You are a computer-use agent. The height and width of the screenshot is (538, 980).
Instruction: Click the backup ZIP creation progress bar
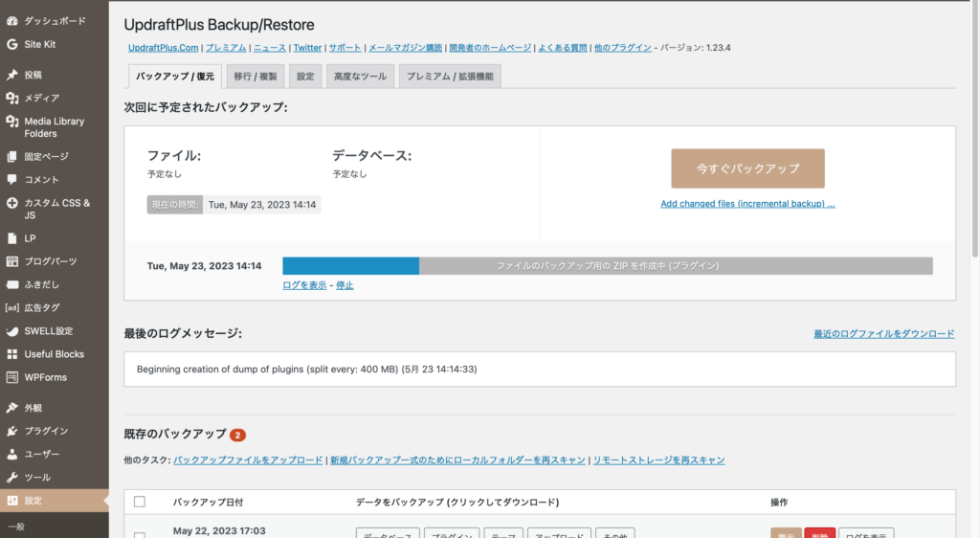tap(608, 265)
